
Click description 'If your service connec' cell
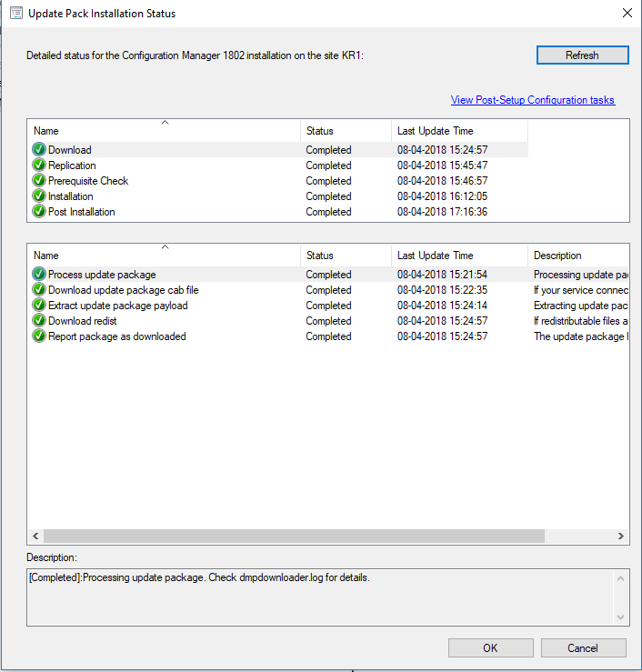(x=581, y=290)
